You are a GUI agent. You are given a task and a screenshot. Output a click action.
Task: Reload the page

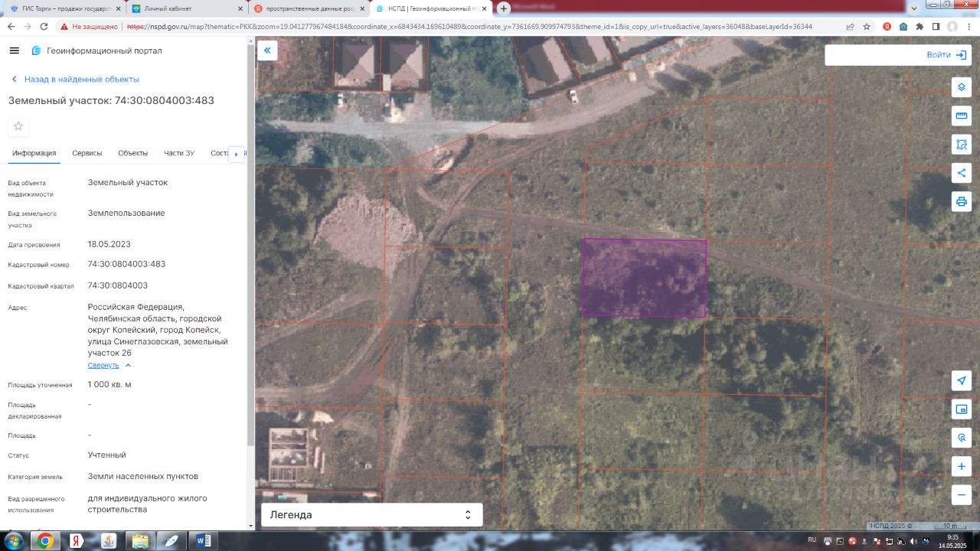tap(44, 26)
